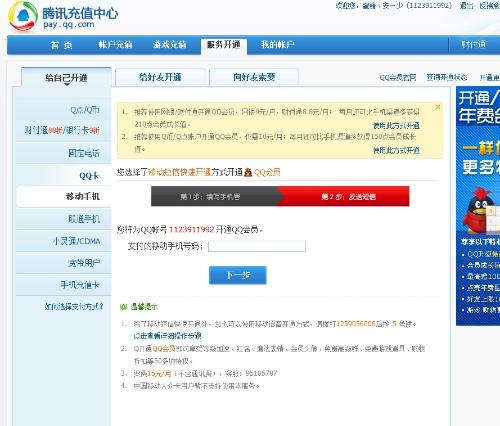500x426 pixels.
Task: Choose 财付通/银行卡 payment method
Action: pos(62,130)
